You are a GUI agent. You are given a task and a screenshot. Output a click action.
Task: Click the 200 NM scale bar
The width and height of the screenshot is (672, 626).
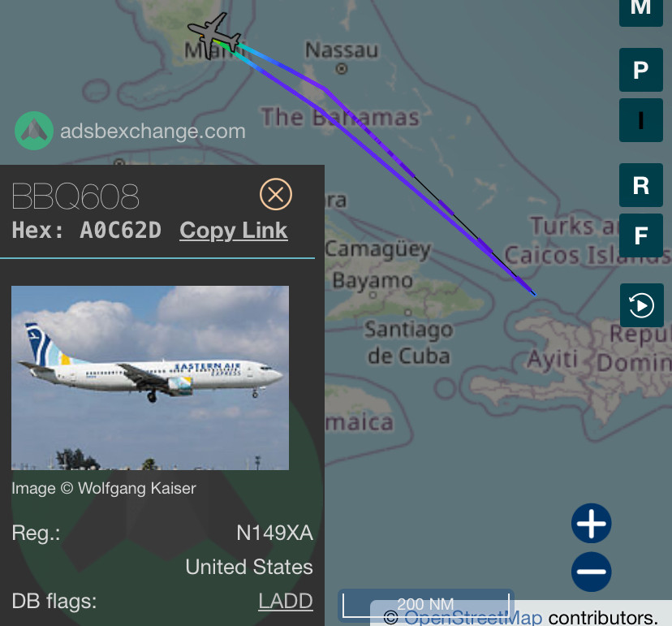coord(425,605)
